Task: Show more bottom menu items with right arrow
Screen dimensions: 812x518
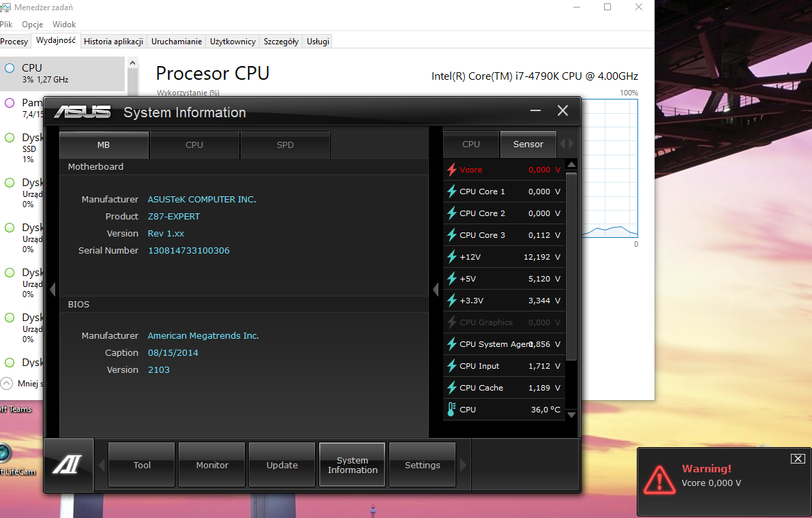Action: [x=463, y=466]
